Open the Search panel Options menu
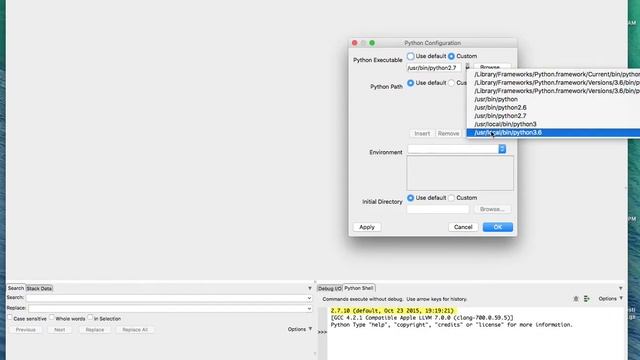The width and height of the screenshot is (640, 360). coord(300,329)
